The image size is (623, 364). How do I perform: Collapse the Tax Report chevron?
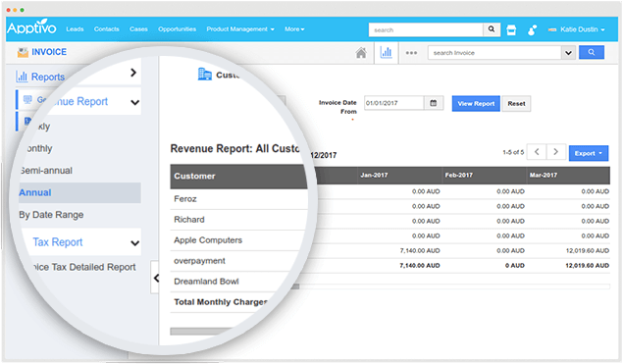(135, 242)
